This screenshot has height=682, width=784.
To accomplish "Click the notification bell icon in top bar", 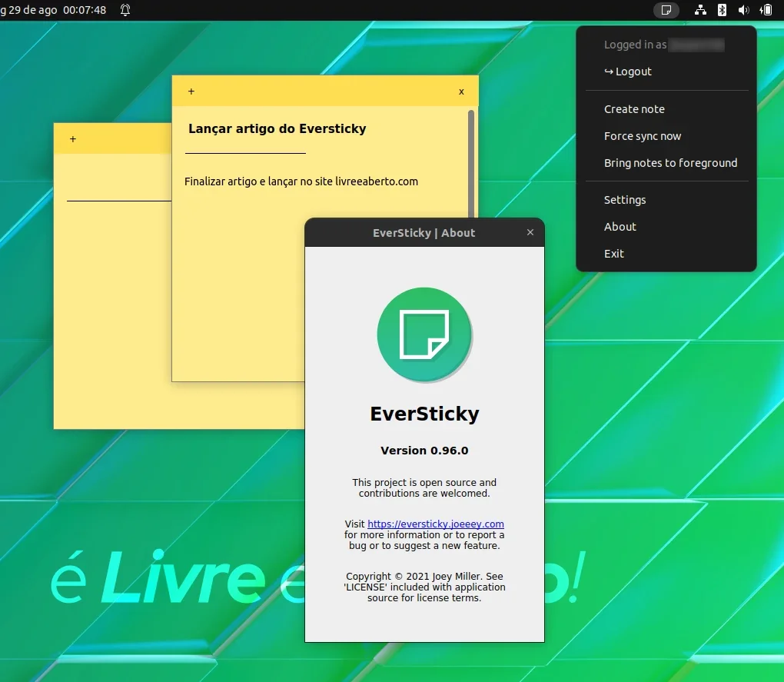I will click(x=125, y=10).
